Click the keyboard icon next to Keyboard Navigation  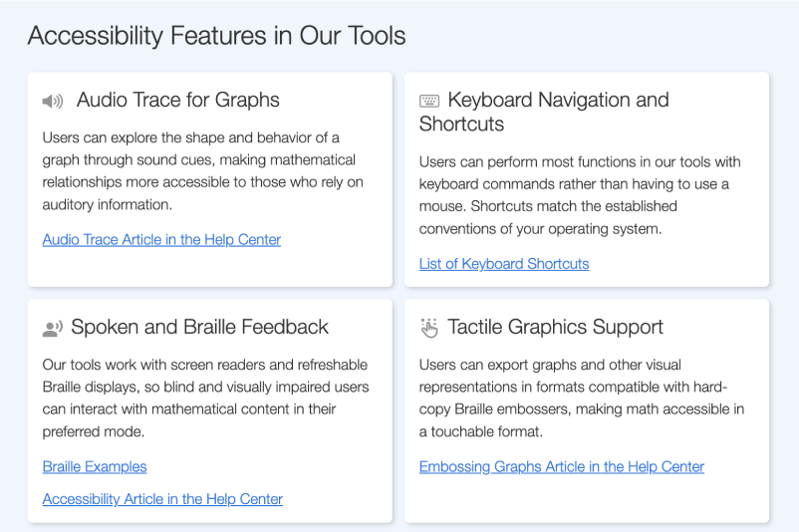tap(429, 101)
